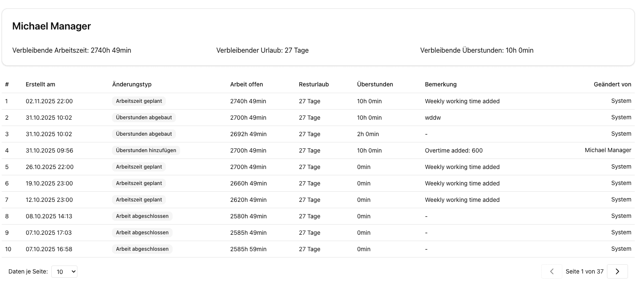
Task: Click the 'Resturlaub' column header
Action: click(x=314, y=84)
